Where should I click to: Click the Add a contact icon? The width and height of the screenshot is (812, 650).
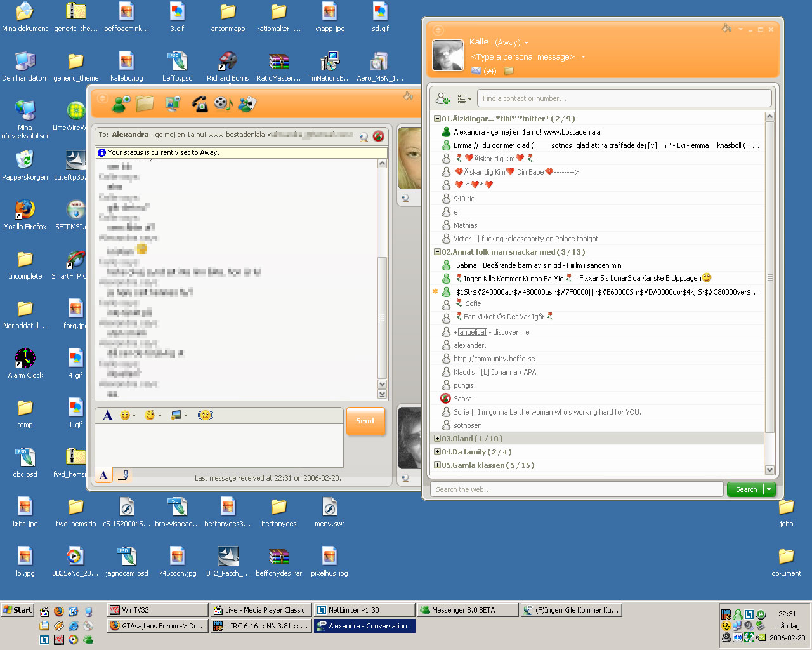coord(443,98)
